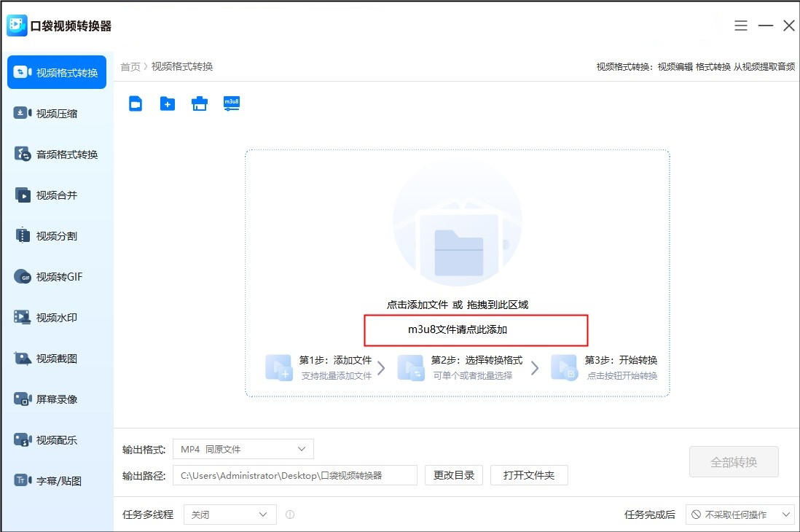Click the output path input field

[294, 475]
